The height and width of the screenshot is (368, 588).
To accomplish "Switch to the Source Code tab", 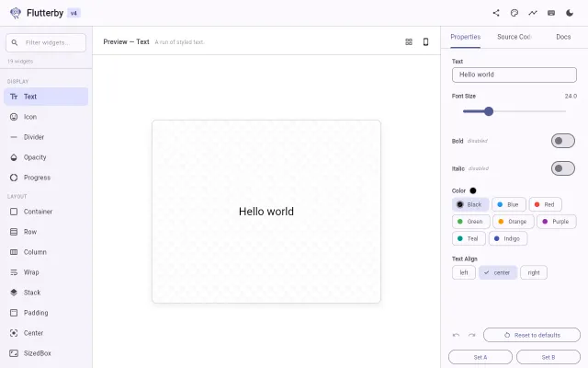I will [514, 37].
